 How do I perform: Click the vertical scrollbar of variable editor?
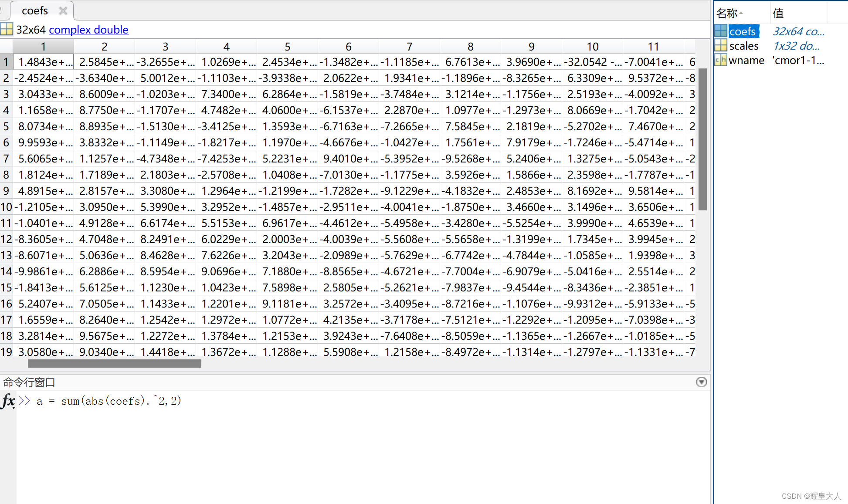pos(702,139)
